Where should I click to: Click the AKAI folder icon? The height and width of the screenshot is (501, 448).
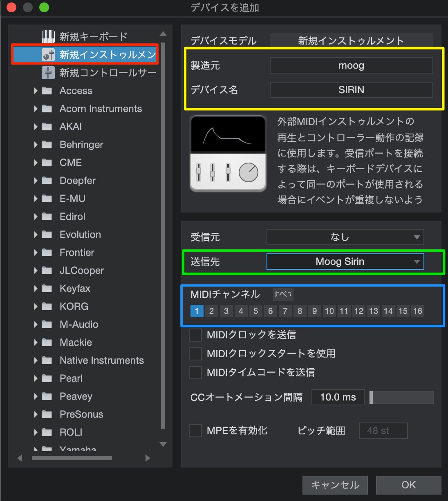pyautogui.click(x=47, y=127)
